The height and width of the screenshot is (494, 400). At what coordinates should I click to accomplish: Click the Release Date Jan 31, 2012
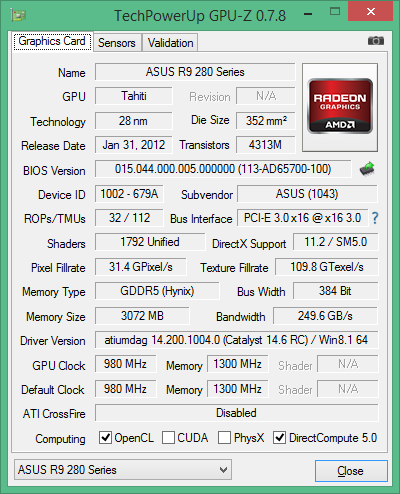pos(134,145)
